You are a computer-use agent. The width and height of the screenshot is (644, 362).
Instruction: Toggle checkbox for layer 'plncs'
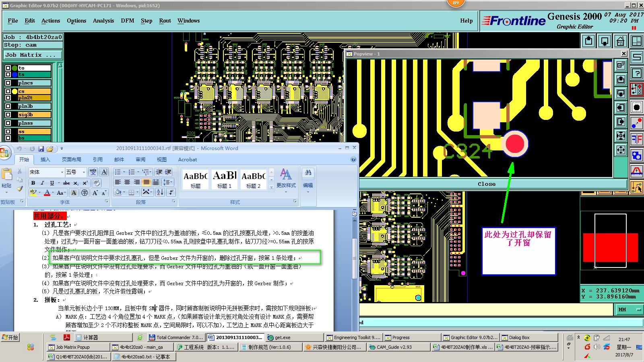(8, 83)
